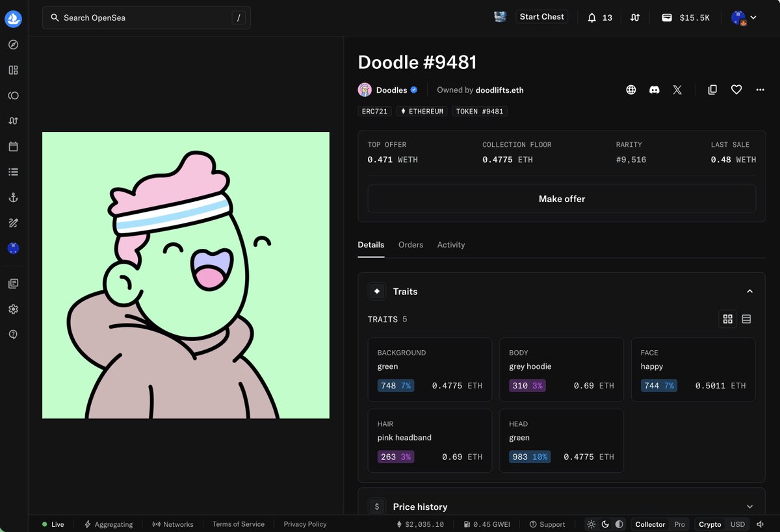Open the Activity tab
The image size is (780, 532).
click(451, 245)
